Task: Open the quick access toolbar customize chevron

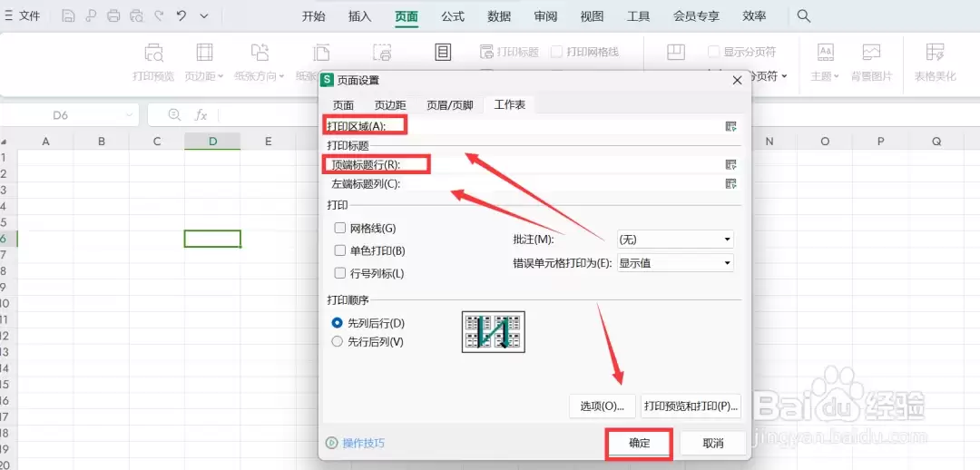Action: pos(203,17)
